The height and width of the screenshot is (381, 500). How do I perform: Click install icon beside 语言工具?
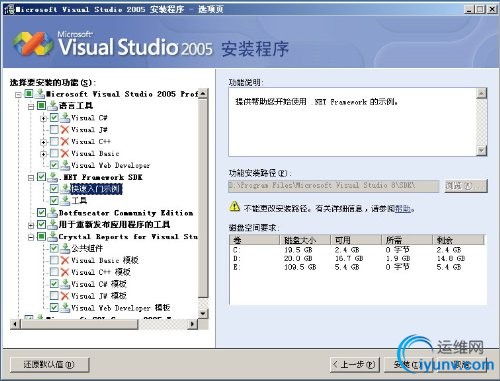tap(53, 106)
